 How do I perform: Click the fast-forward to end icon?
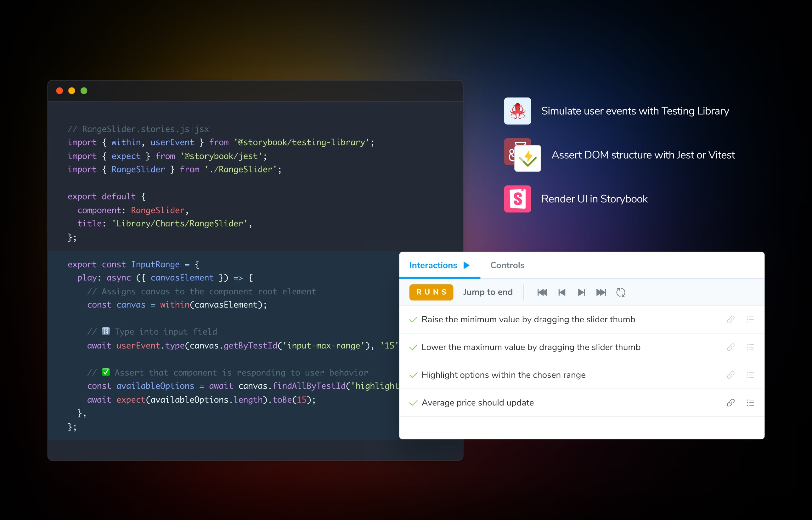point(601,292)
